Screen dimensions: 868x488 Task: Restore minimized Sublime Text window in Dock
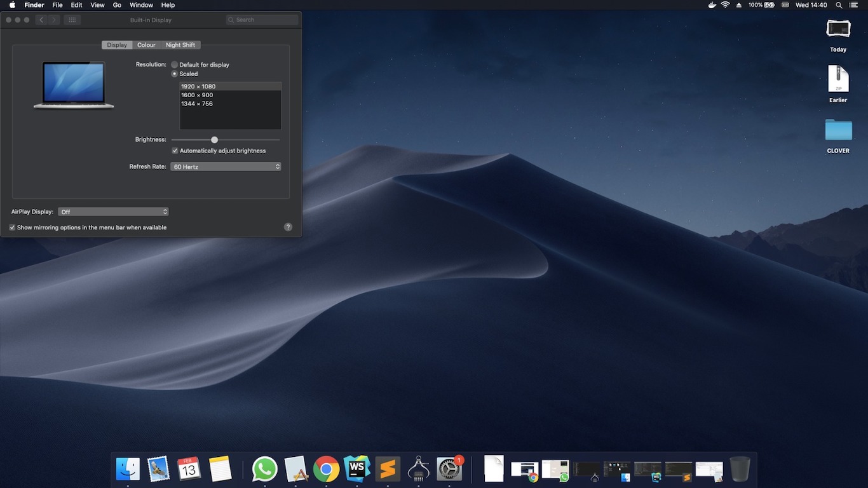click(678, 471)
